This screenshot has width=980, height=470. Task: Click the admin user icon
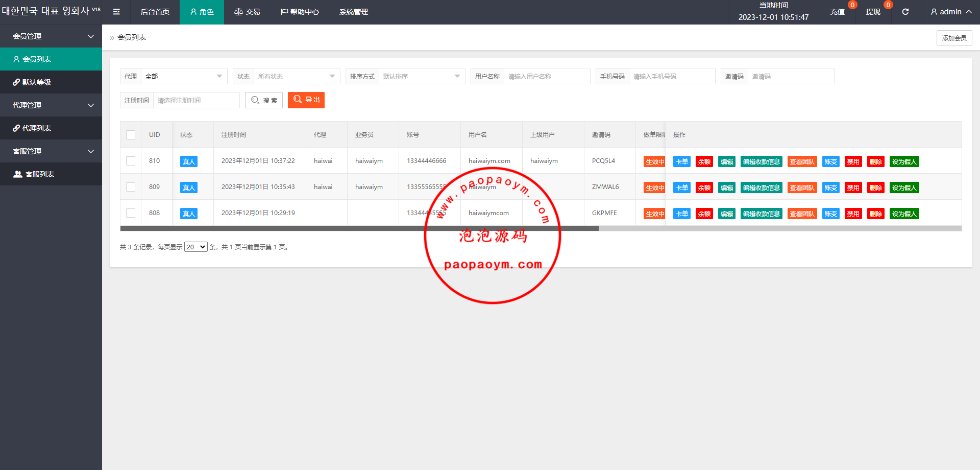[x=934, y=12]
